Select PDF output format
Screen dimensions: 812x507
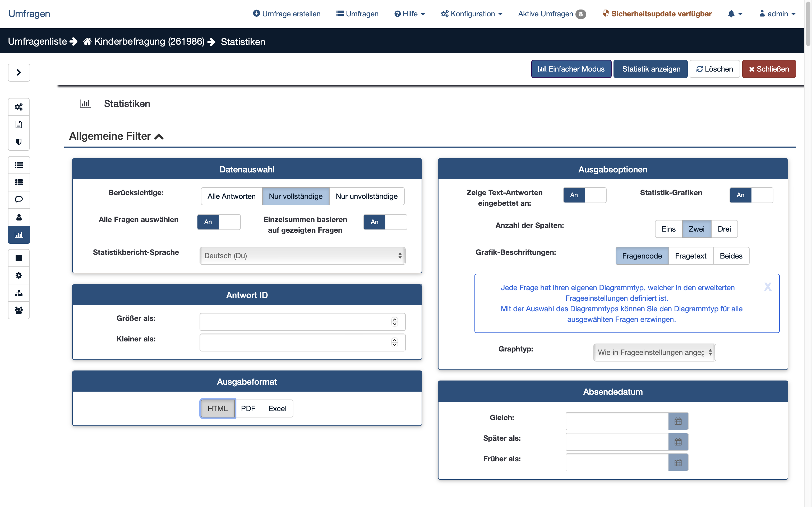[x=248, y=409]
